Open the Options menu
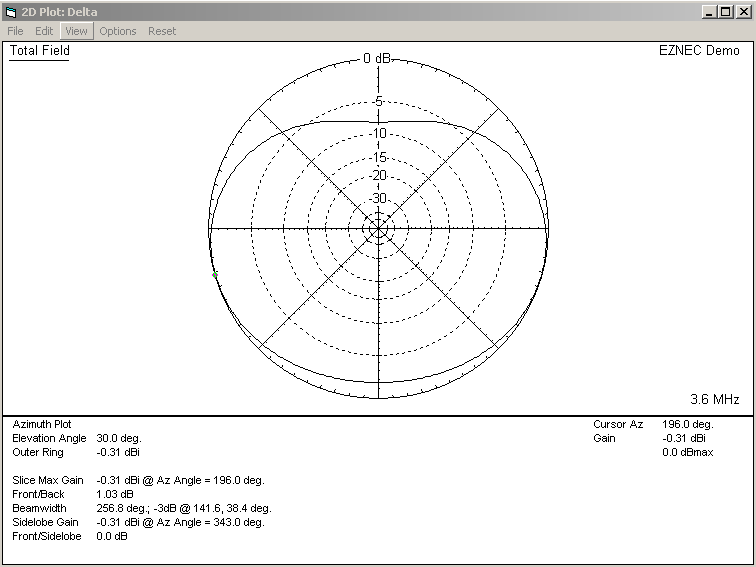 117,31
